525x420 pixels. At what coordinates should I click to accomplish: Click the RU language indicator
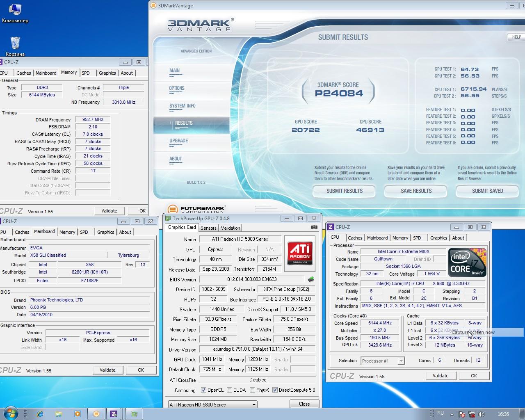tap(441, 413)
